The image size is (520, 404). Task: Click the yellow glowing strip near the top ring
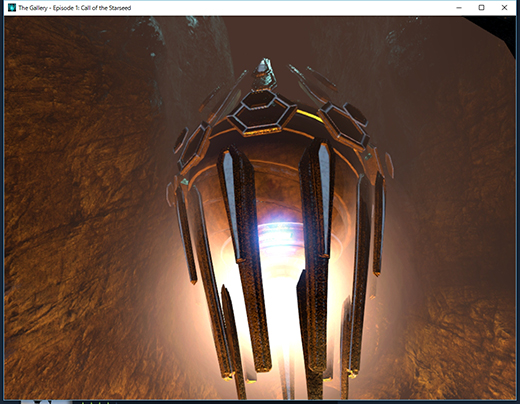[x=310, y=115]
